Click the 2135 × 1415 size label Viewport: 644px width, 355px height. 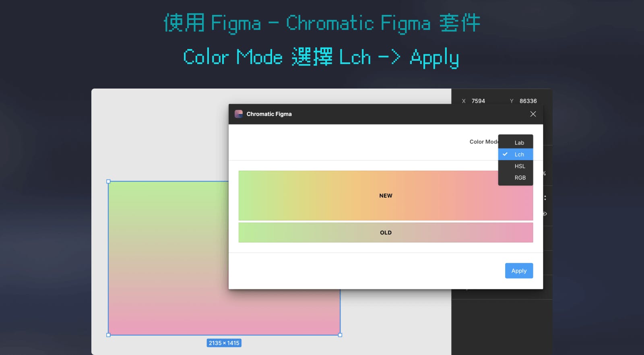click(x=224, y=343)
